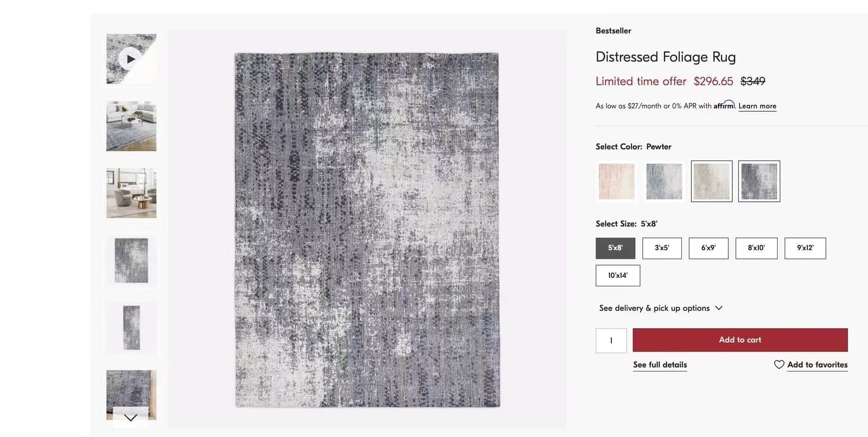
Task: Select the blue-gray color swatch
Action: pyautogui.click(x=664, y=181)
